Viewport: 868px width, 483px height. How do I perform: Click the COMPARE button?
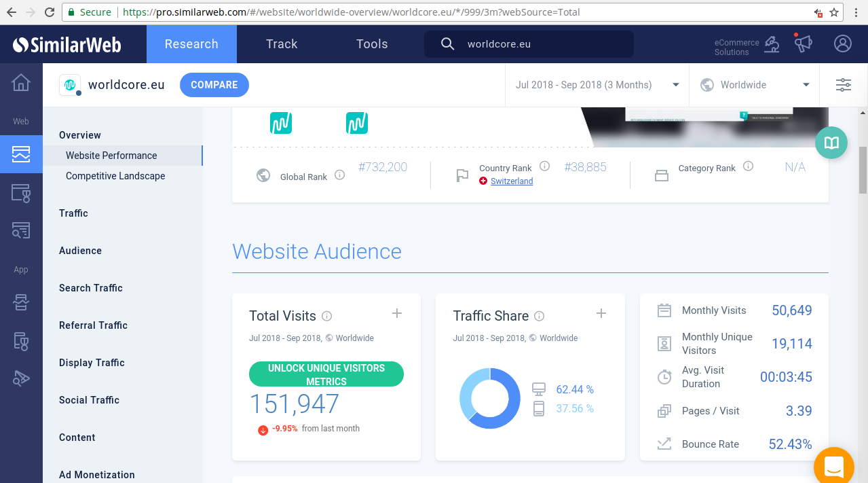(214, 85)
